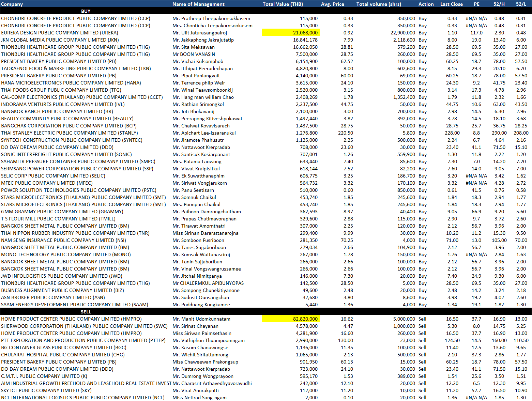Select SHERWOOD CORPORATION (SWC) cell
The width and height of the screenshot is (532, 401).
84,326
